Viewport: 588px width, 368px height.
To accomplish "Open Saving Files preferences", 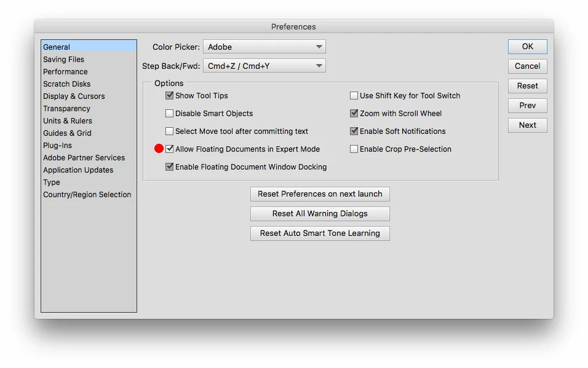I will [x=89, y=59].
